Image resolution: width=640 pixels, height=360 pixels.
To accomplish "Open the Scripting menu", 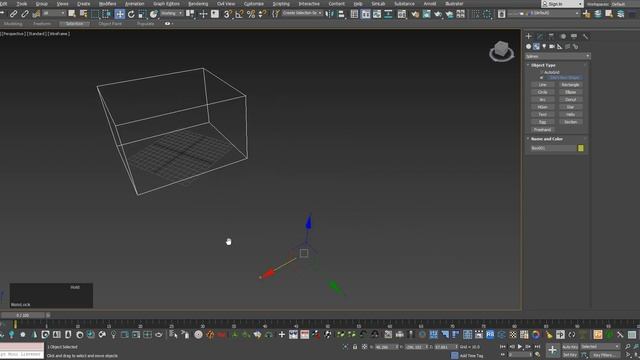I will click(281, 4).
